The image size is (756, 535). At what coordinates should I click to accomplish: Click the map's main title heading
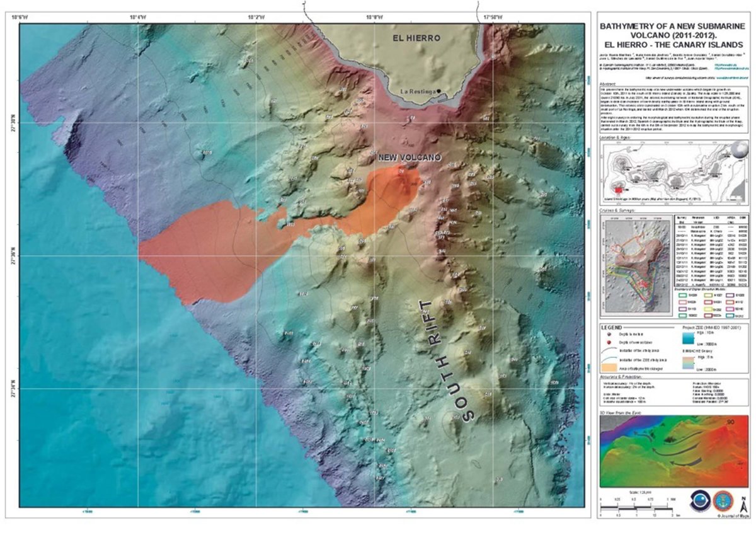coord(673,36)
